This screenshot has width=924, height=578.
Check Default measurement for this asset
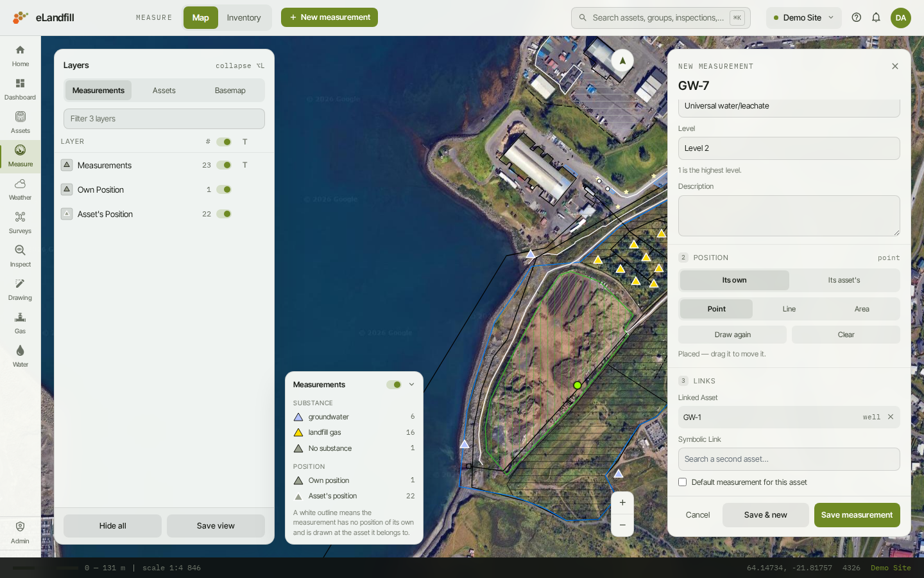pos(683,482)
